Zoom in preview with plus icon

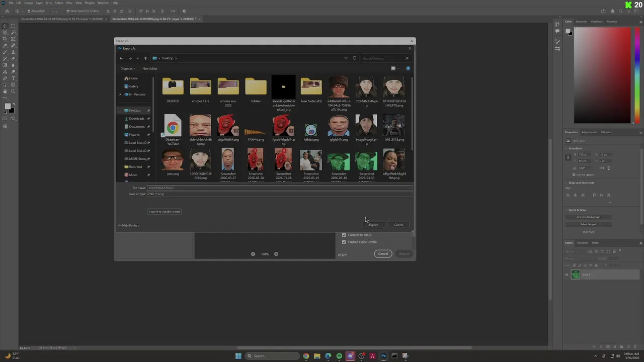276,254
